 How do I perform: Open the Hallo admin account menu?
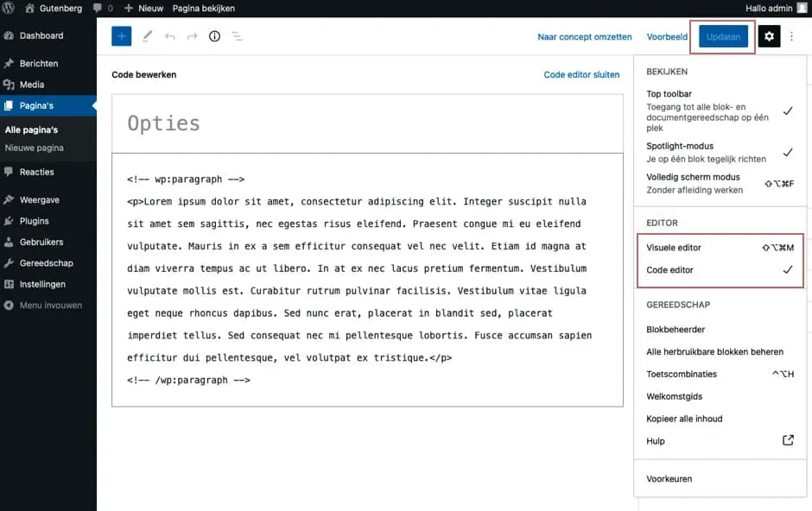tap(777, 9)
